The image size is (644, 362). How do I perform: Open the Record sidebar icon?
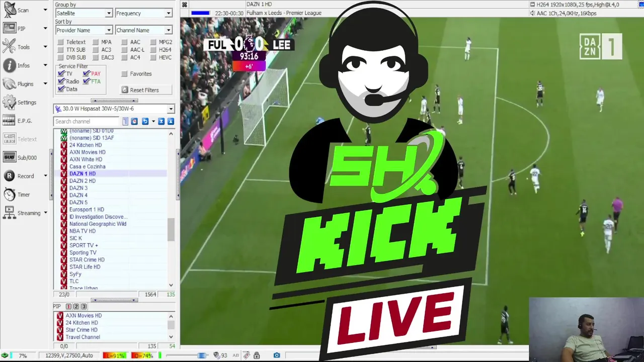[10, 176]
